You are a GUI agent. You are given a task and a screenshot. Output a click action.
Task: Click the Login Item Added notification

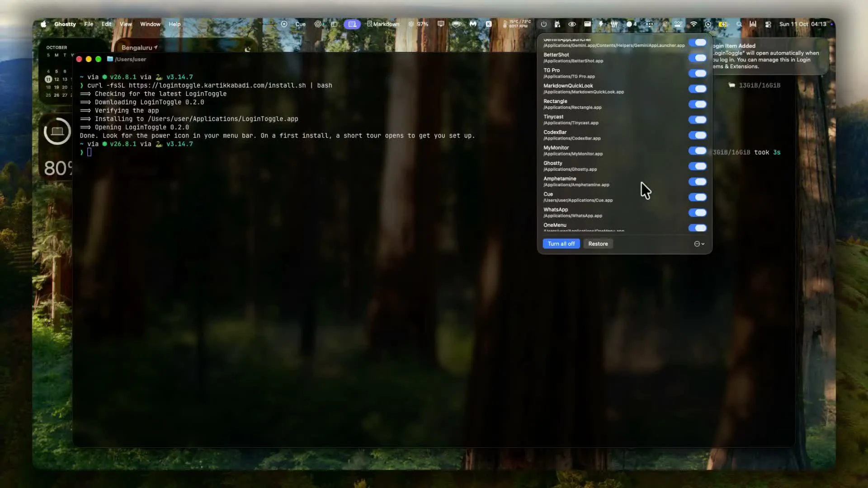[770, 56]
